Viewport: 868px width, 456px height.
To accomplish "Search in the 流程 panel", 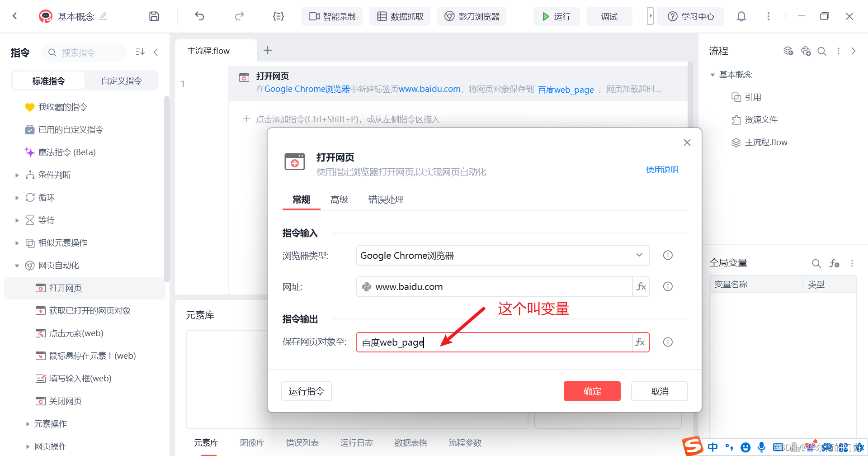I will click(822, 51).
